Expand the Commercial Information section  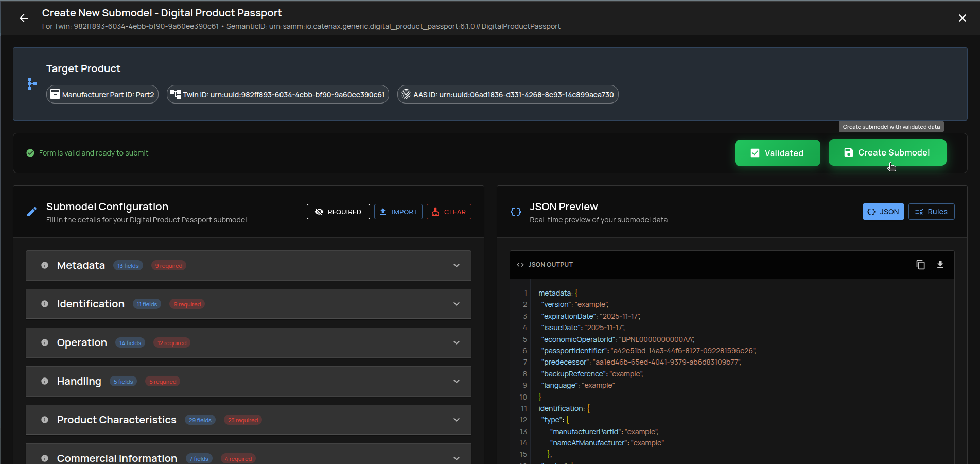tap(456, 457)
